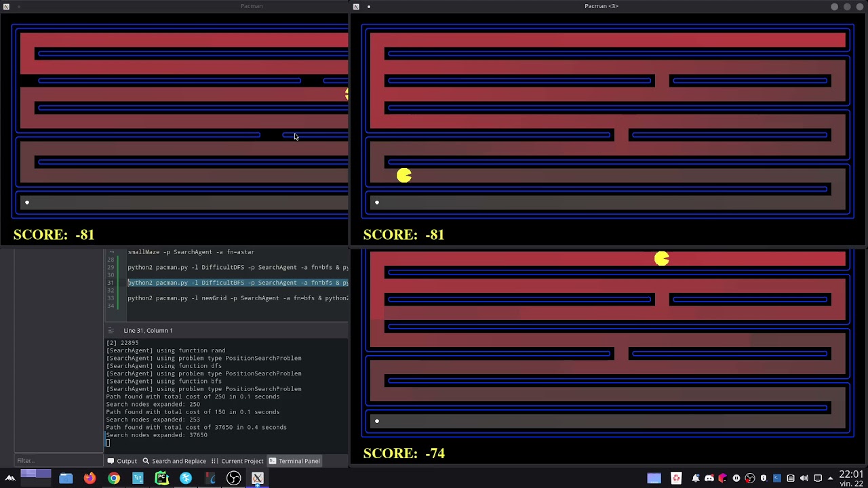
Task: Open the application launcher in the taskbar
Action: (x=9, y=478)
